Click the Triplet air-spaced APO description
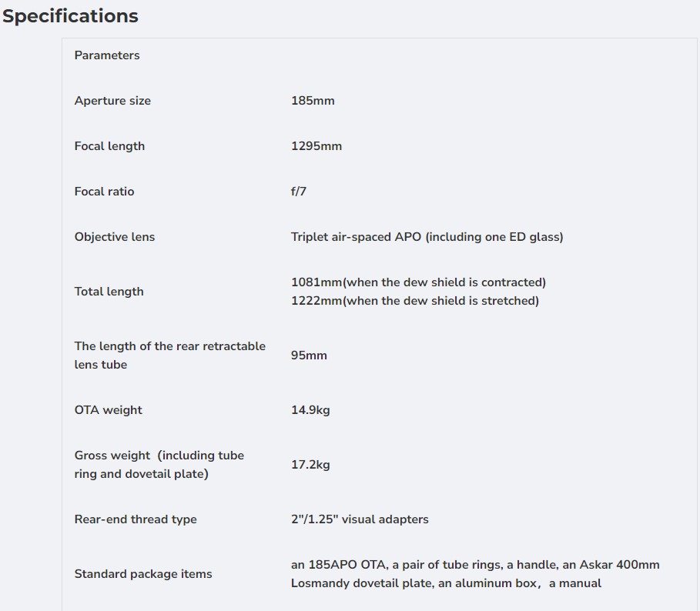The width and height of the screenshot is (700, 611). [x=427, y=237]
